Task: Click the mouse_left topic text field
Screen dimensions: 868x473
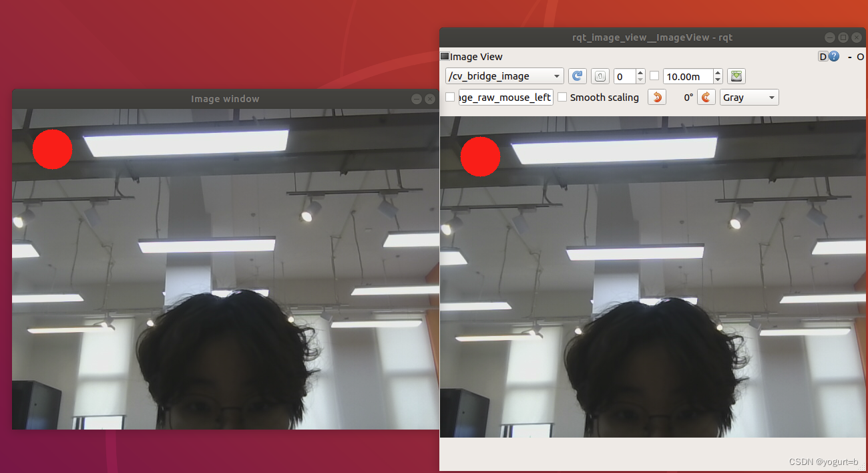Action: [x=506, y=97]
